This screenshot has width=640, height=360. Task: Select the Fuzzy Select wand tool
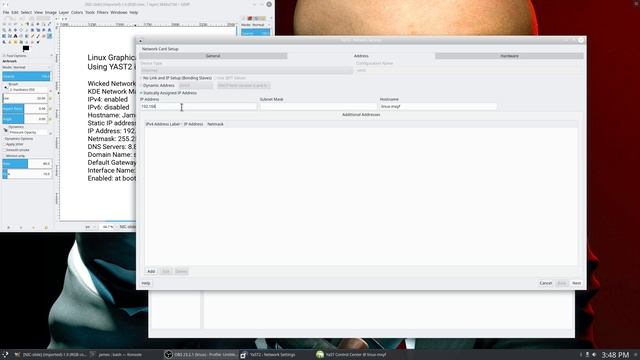click(21, 24)
